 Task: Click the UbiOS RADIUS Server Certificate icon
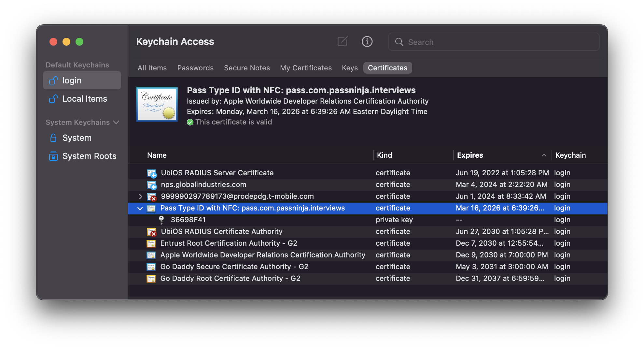151,173
